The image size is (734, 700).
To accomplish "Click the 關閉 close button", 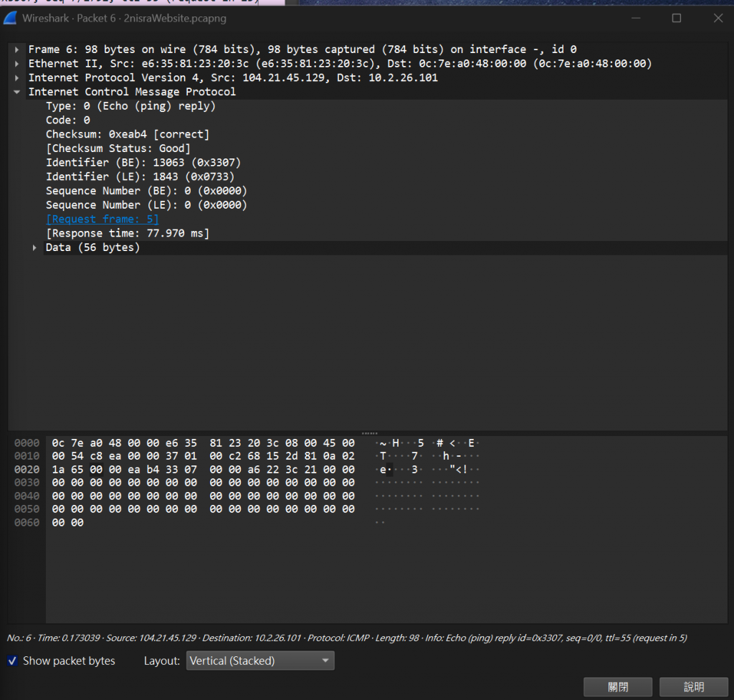I will point(617,687).
